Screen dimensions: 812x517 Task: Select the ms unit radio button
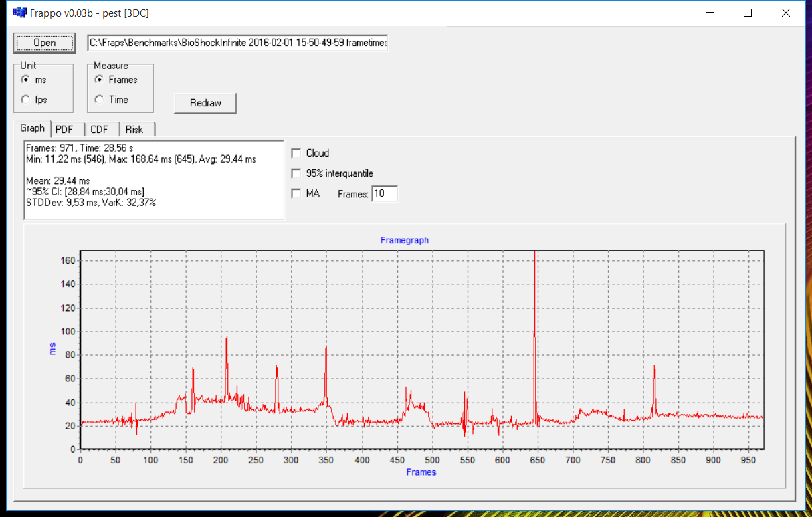26,80
